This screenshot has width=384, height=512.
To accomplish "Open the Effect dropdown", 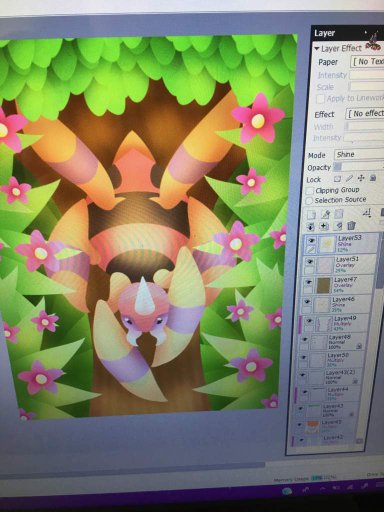I will point(365,113).
